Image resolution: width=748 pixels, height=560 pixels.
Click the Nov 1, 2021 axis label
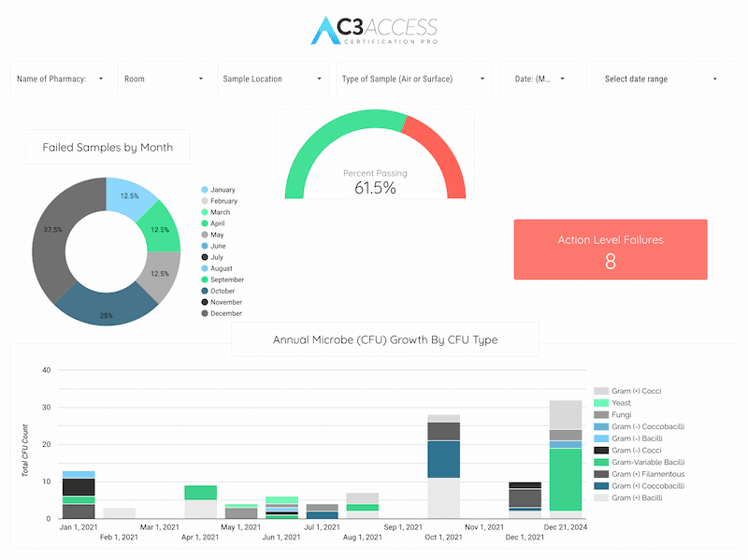pos(484,527)
